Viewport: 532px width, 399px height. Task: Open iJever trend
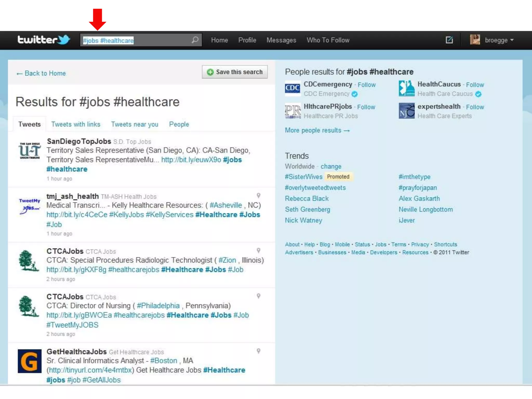tap(407, 221)
